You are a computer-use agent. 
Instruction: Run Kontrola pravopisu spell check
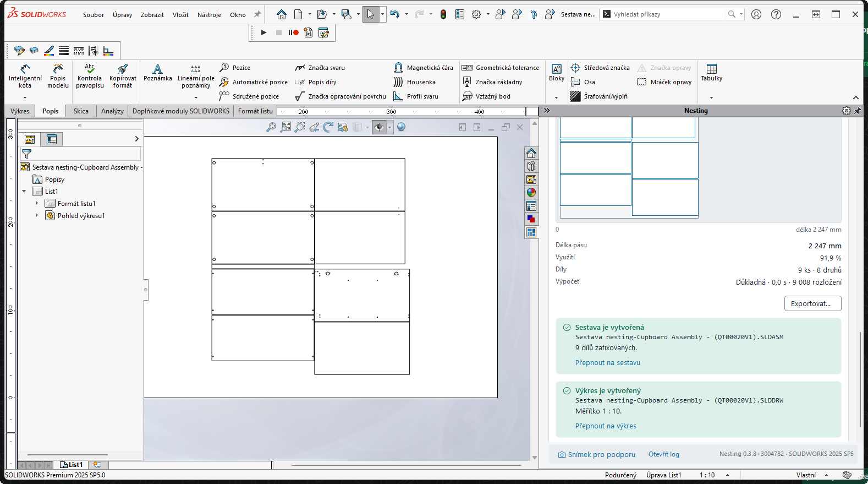90,76
